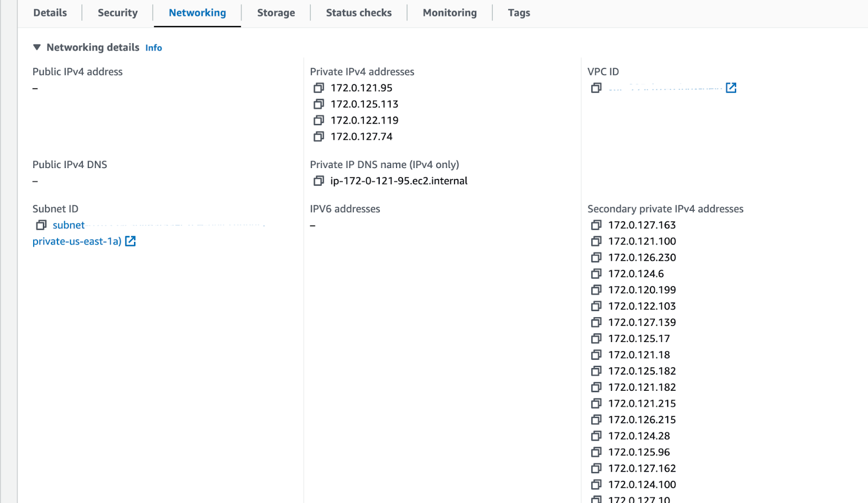The width and height of the screenshot is (868, 503).
Task: Open subnet private-us-east-1a external link icon
Action: click(130, 241)
